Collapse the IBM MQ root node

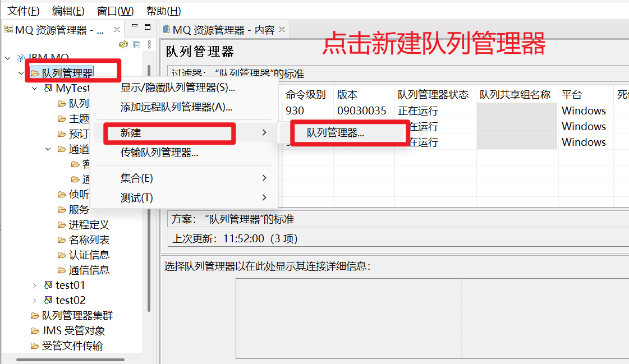(x=8, y=58)
